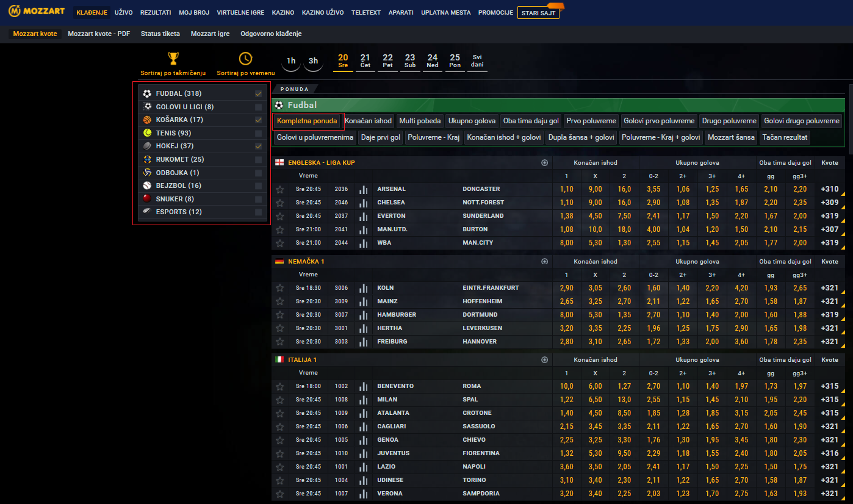Click the basketball icon beside Košarka
Image resolution: width=853 pixels, height=504 pixels.
point(147,120)
